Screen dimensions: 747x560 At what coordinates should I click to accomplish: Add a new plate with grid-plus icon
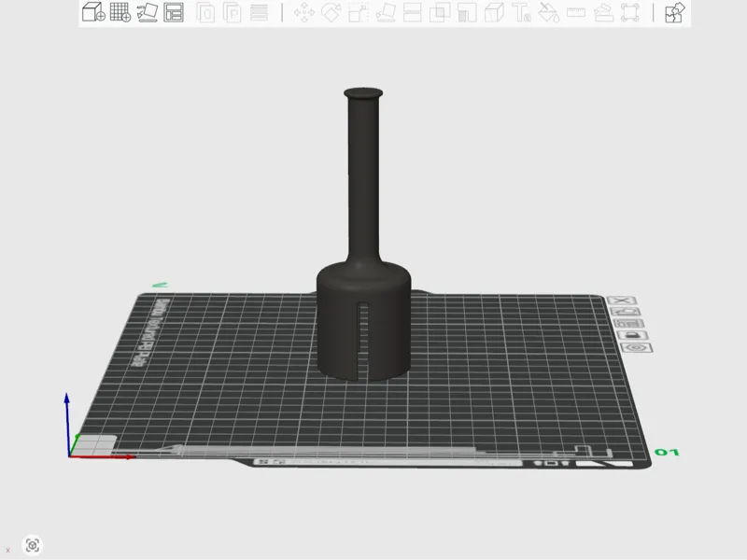coord(120,12)
